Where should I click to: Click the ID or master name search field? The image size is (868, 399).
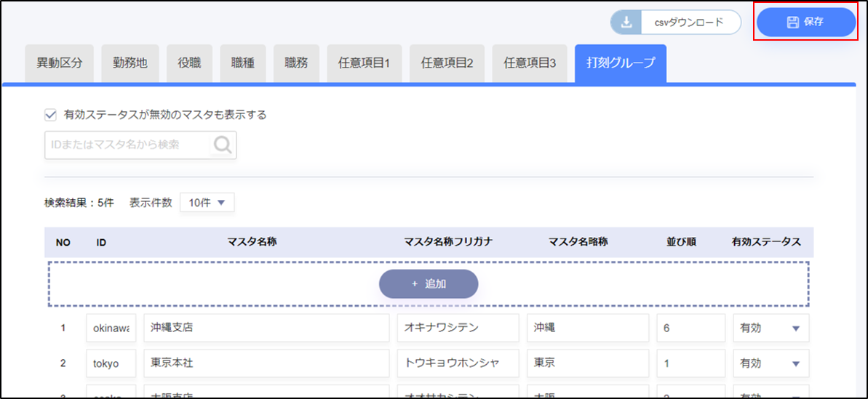pyautogui.click(x=127, y=145)
